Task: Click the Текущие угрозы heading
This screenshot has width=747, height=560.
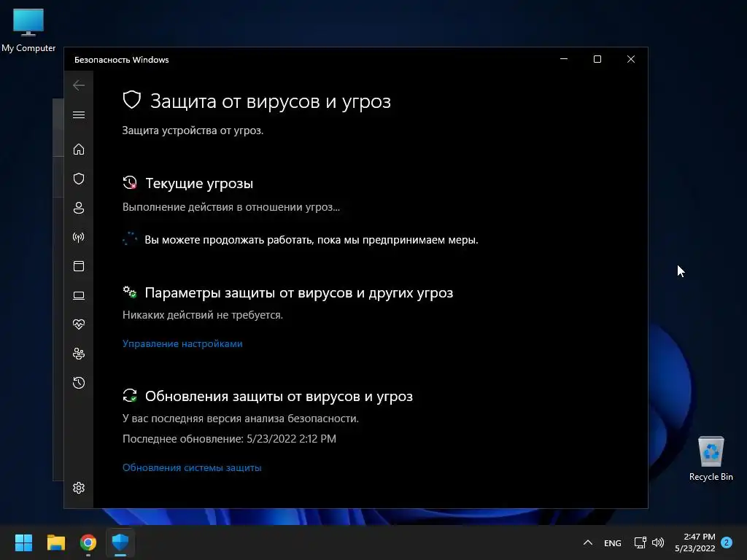Action: [199, 183]
